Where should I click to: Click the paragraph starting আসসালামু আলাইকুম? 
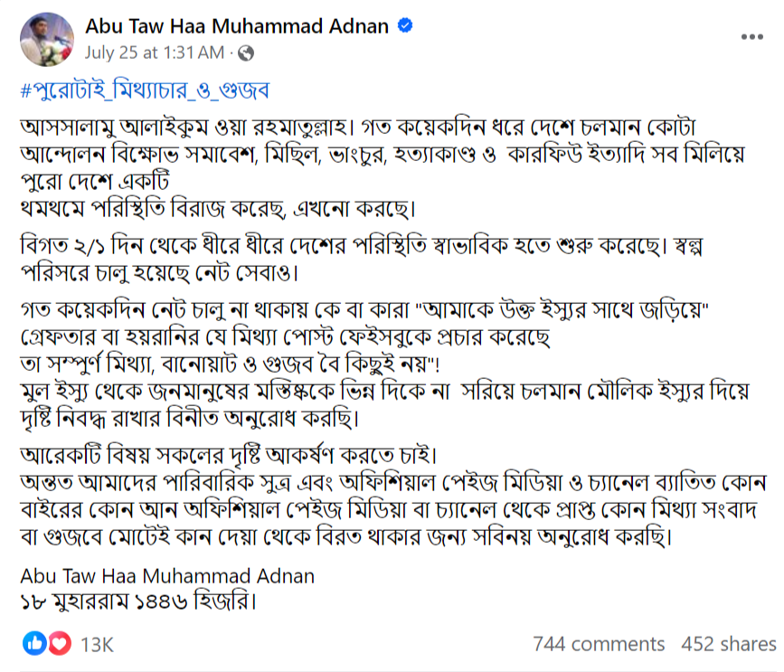coord(383,168)
